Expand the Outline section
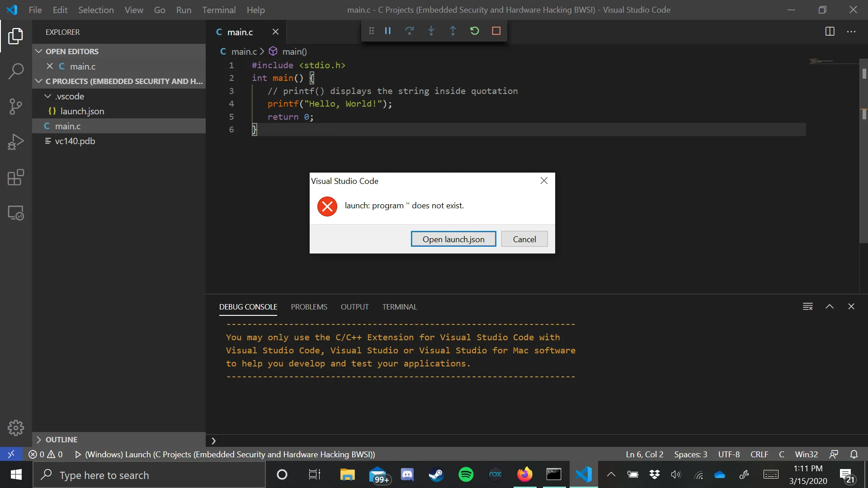The width and height of the screenshot is (868, 488). tap(39, 440)
